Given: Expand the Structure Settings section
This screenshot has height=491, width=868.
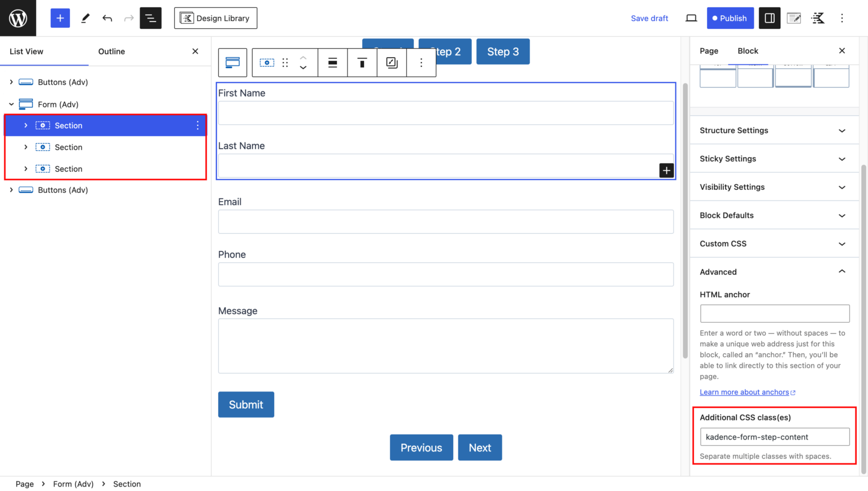Looking at the screenshot, I should click(774, 130).
